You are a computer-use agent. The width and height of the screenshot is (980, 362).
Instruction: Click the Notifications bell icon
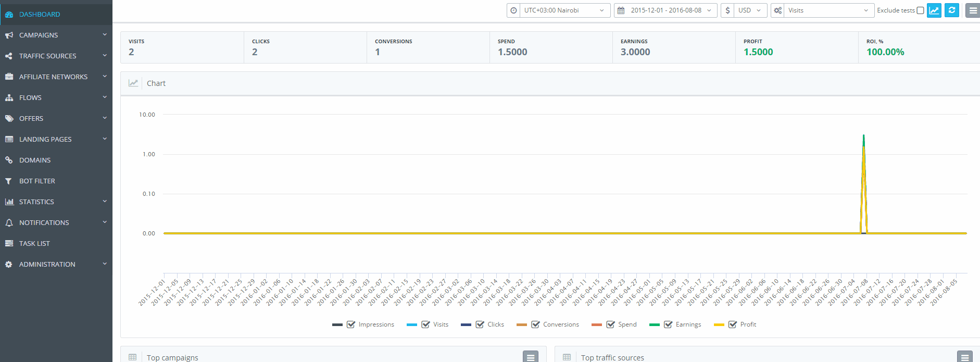(x=9, y=223)
